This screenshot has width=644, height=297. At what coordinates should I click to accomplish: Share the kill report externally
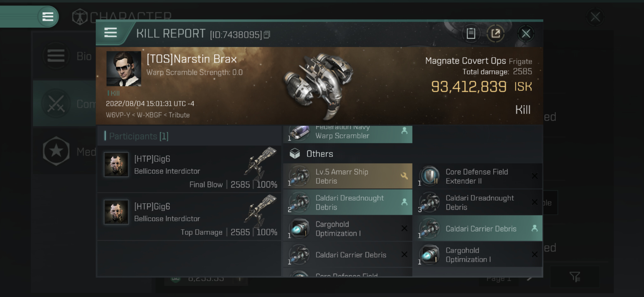coord(495,33)
